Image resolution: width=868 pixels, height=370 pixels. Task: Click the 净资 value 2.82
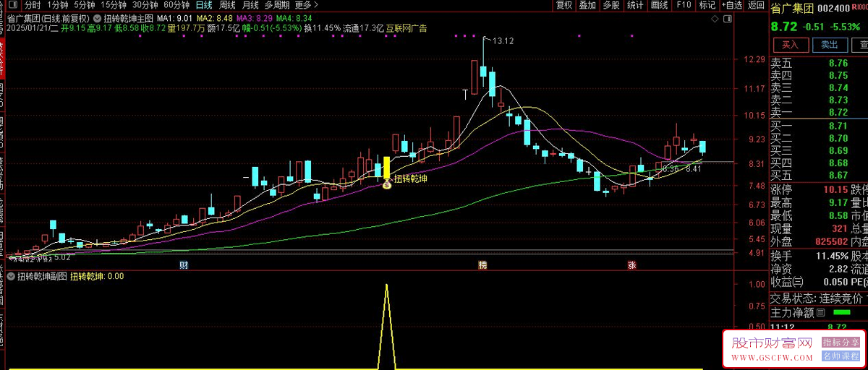[838, 270]
